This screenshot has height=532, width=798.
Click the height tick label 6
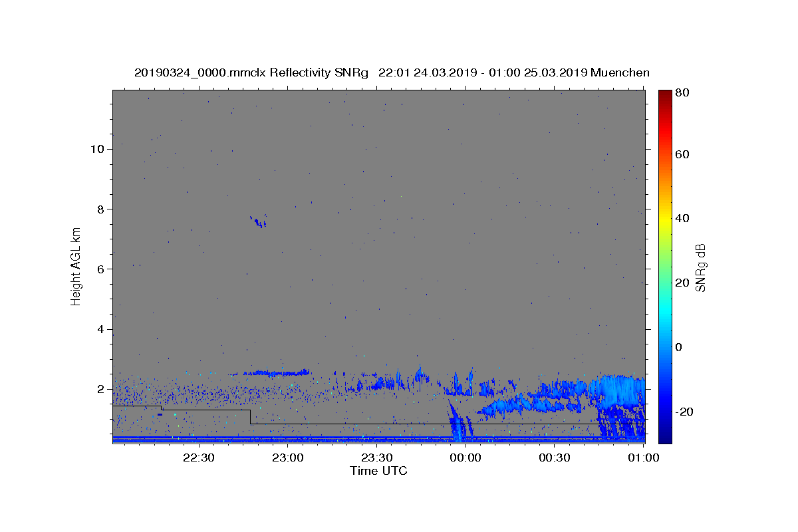[100, 269]
